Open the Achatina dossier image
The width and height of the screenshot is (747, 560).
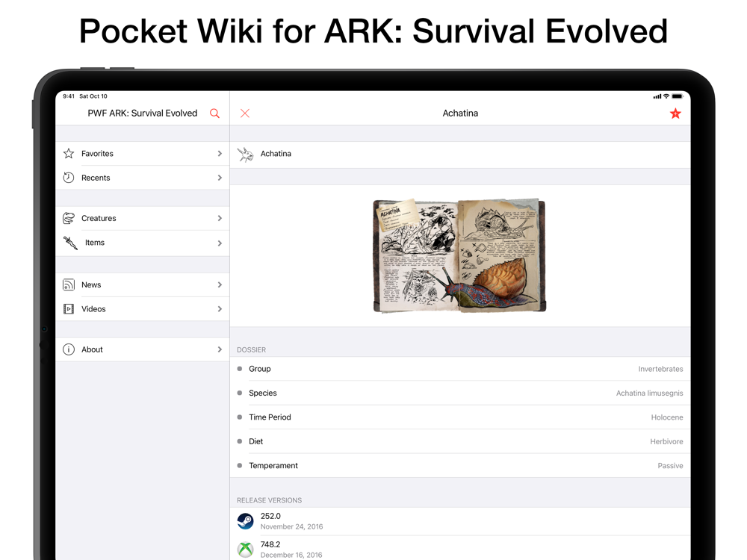(459, 255)
